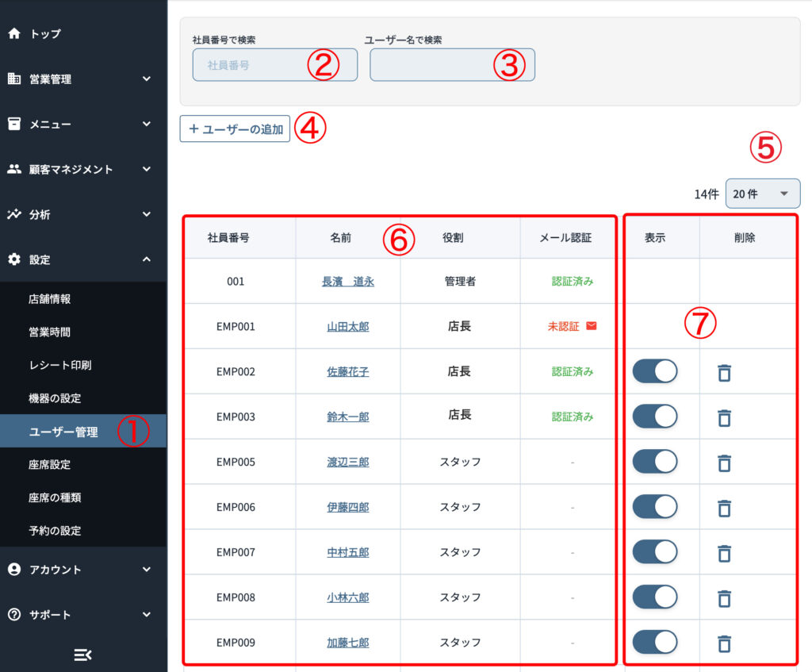Screen dimensions: 812x672
Task: Click trash icon for EMP009 row
Action: (723, 643)
